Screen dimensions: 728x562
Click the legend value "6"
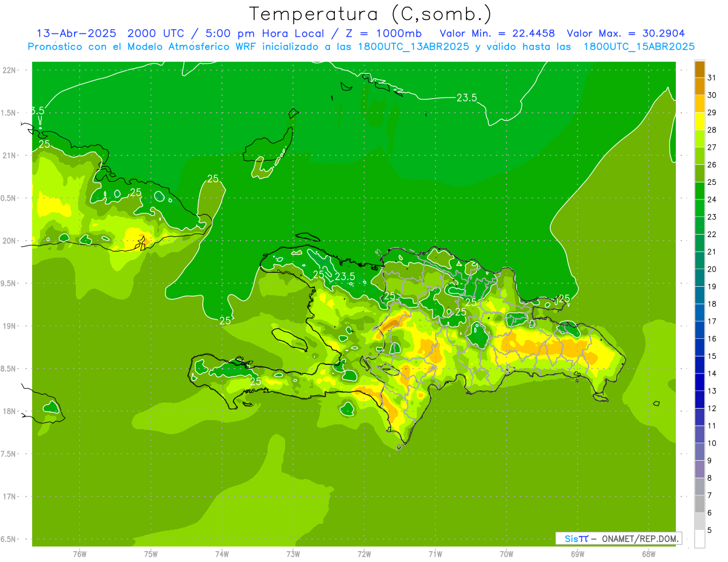710,513
